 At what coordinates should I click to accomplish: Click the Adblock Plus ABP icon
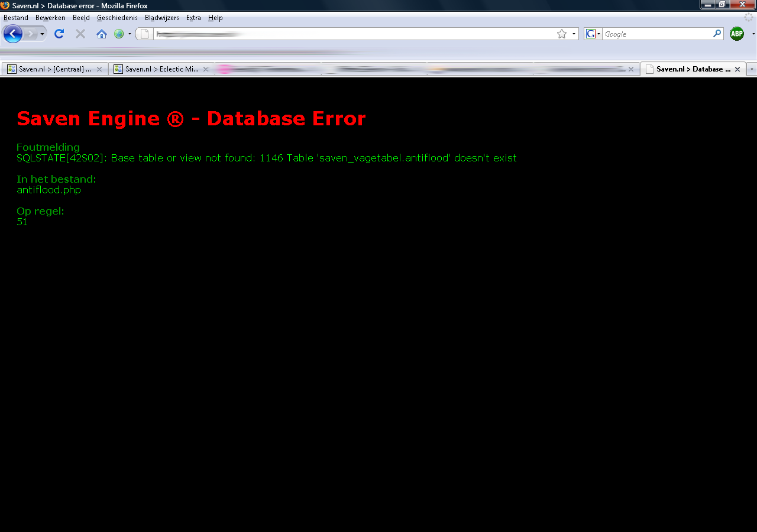[x=736, y=34]
